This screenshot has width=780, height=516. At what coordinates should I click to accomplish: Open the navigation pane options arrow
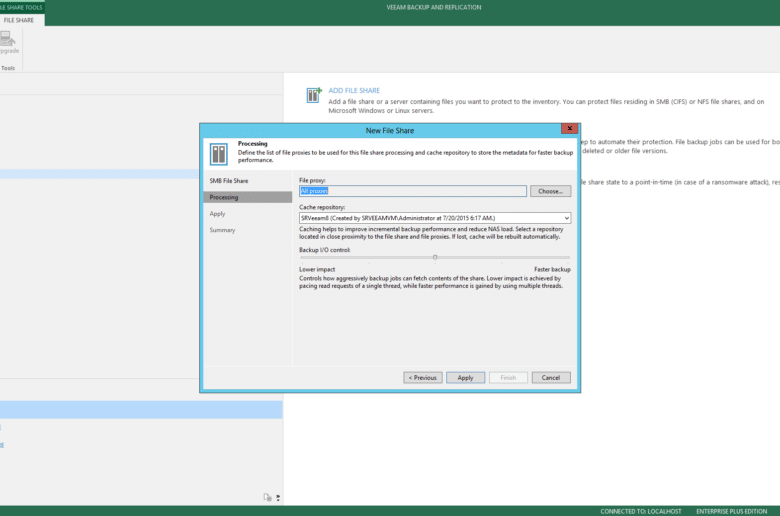278,498
